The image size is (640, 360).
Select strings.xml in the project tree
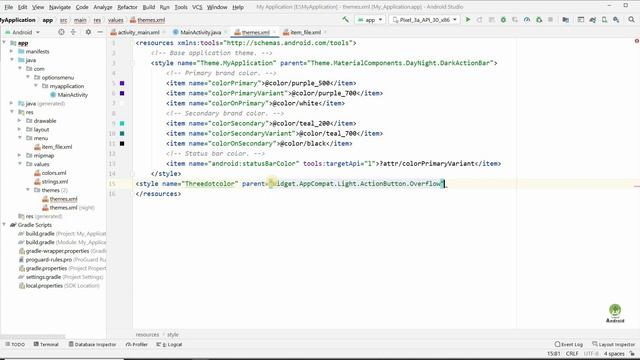pos(51,182)
